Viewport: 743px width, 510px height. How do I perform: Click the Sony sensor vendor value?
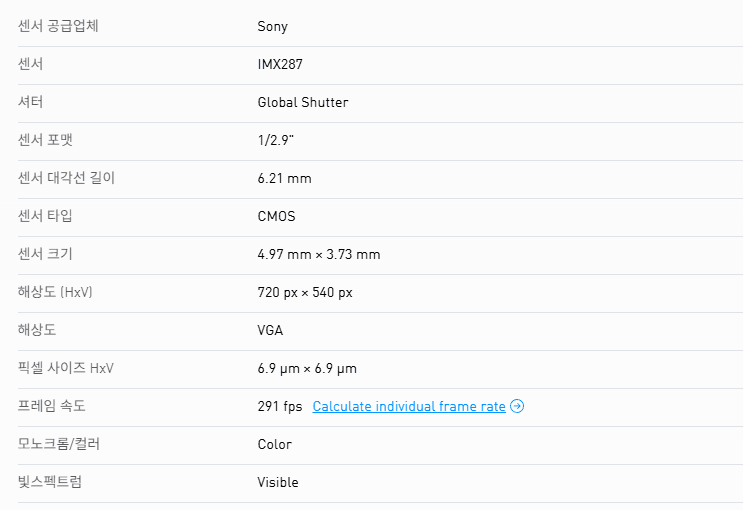272,26
